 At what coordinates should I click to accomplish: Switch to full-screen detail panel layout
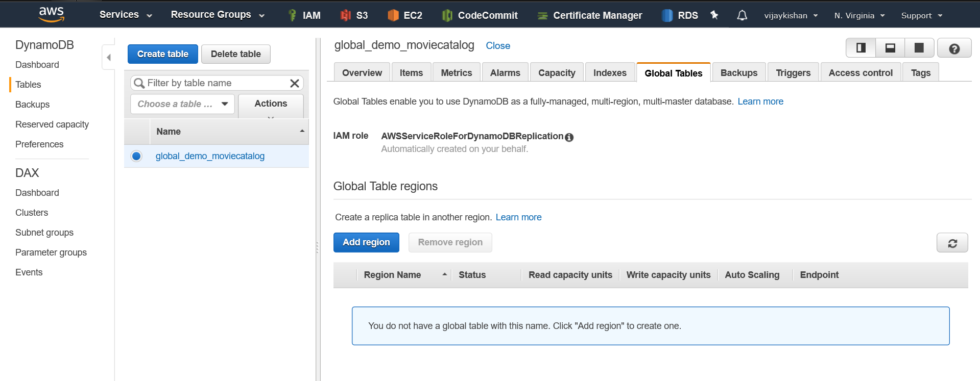coord(919,48)
